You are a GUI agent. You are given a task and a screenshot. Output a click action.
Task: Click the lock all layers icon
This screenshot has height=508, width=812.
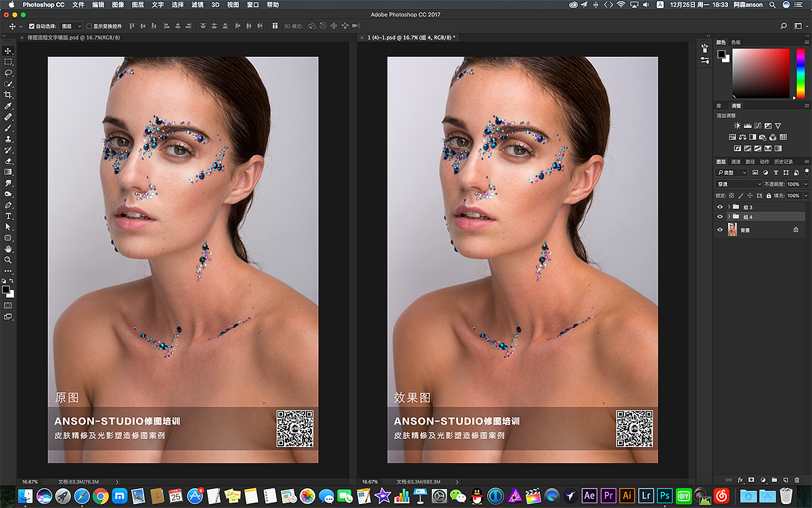point(769,196)
